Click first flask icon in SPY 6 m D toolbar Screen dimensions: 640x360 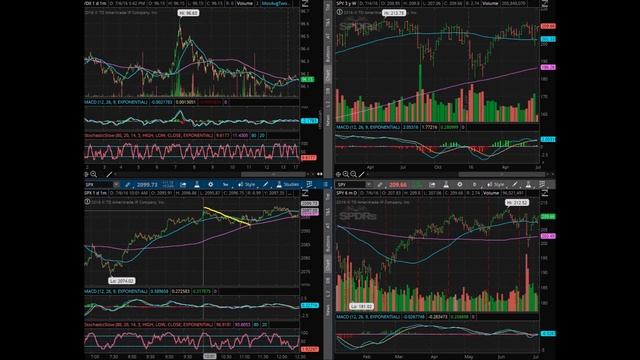coord(446,184)
